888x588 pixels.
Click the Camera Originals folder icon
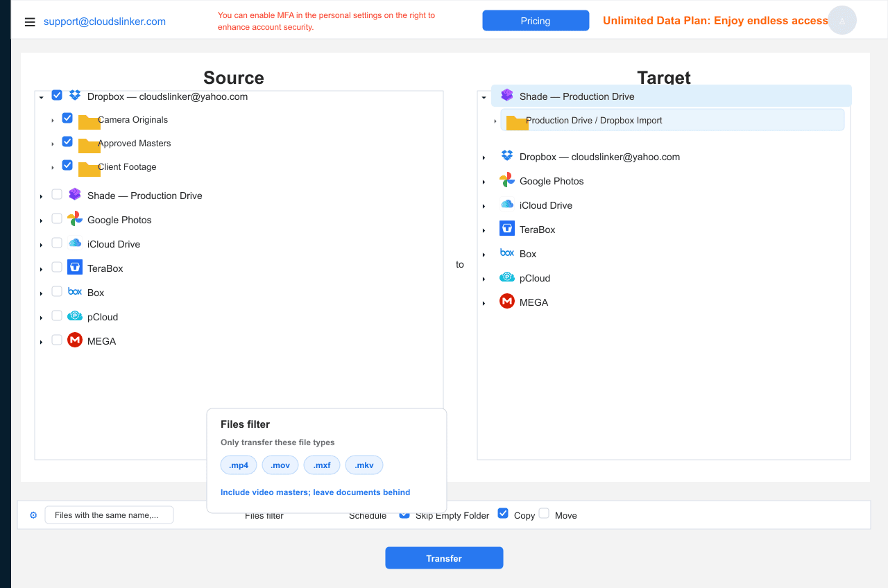89,123
